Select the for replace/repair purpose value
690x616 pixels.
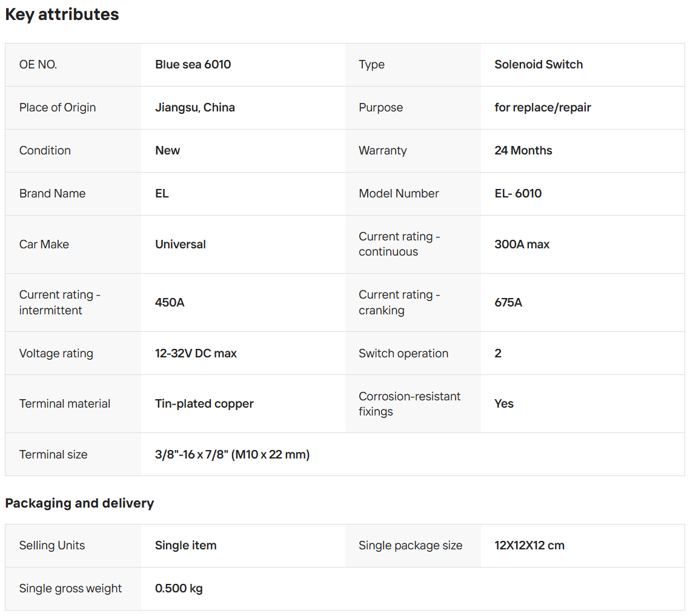542,107
